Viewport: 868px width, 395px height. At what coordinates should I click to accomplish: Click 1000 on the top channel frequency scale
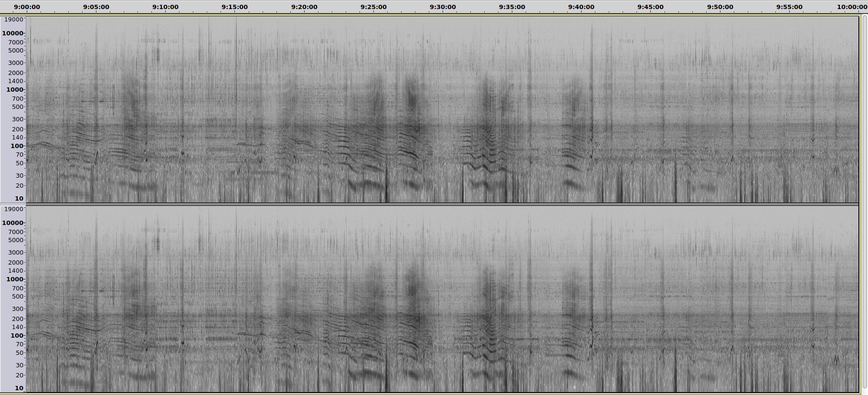pos(14,90)
